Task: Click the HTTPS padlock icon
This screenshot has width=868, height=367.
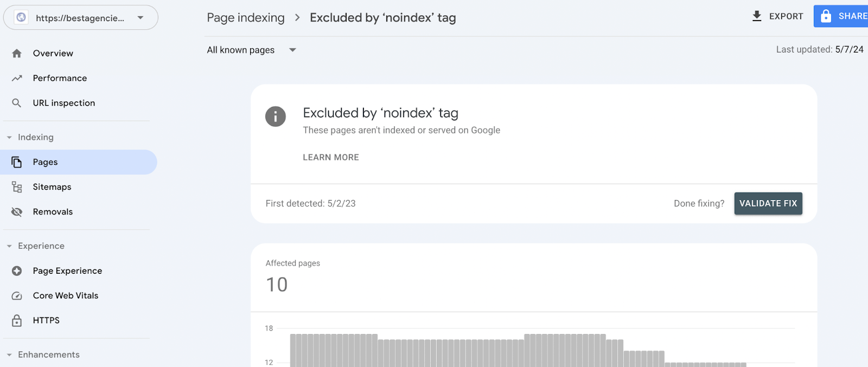Action: click(x=17, y=320)
